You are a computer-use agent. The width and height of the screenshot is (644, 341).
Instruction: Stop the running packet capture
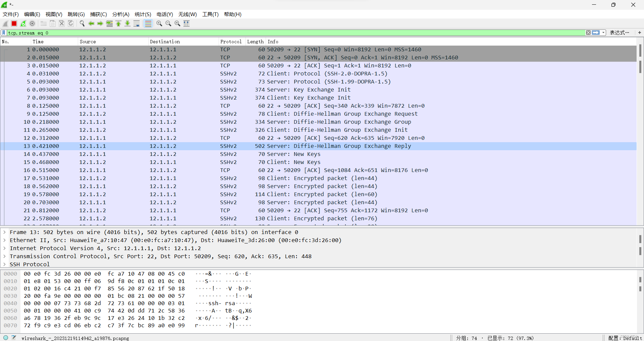coord(14,23)
